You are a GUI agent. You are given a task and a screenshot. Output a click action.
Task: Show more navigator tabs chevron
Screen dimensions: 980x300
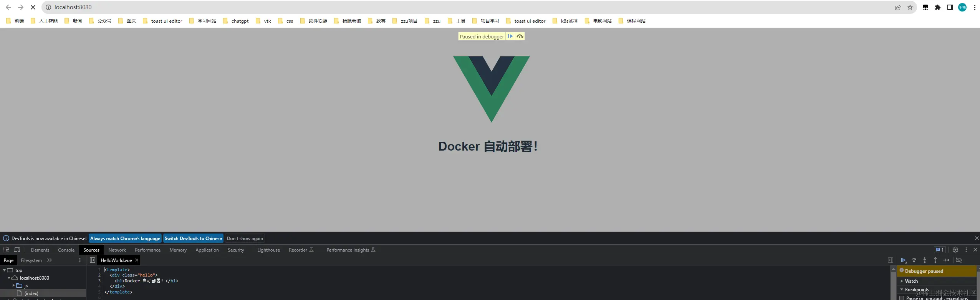point(50,260)
